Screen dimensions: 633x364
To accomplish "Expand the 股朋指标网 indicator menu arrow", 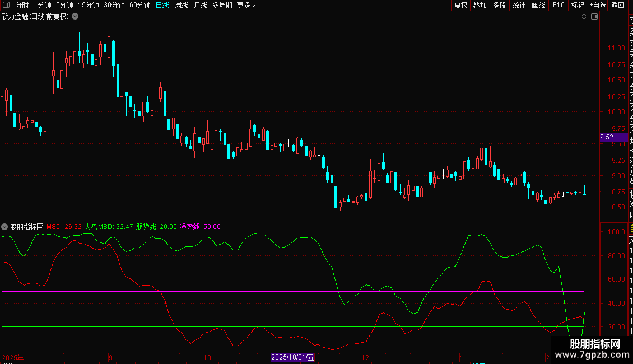I will point(5,227).
